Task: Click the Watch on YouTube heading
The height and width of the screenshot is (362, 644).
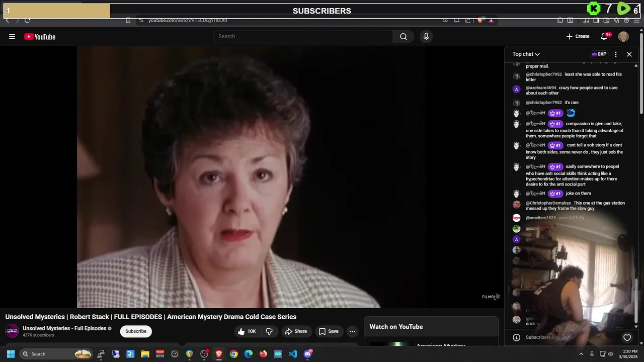Action: coord(396,327)
